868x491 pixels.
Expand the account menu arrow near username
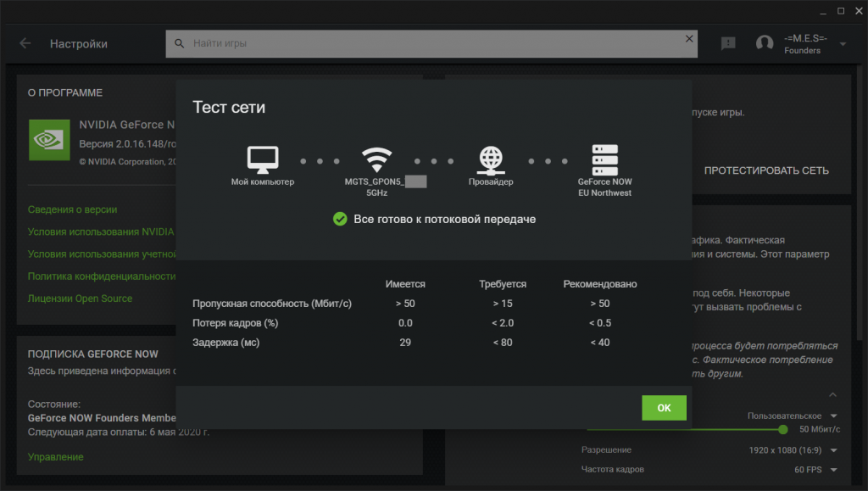pyautogui.click(x=843, y=44)
